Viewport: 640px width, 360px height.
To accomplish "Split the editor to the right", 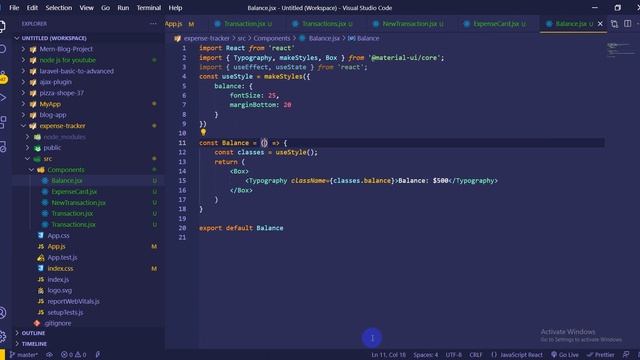I will pyautogui.click(x=627, y=24).
